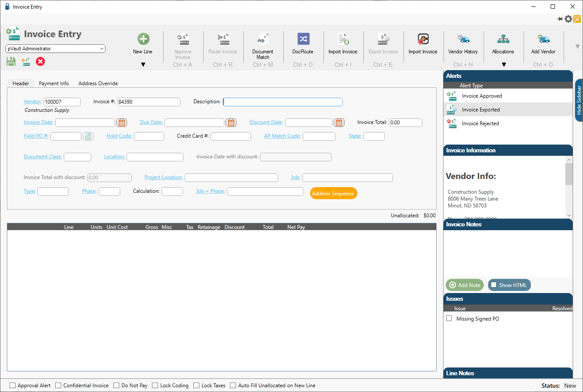Click the Invoice Notes panel header
583x392 pixels.
(508, 224)
